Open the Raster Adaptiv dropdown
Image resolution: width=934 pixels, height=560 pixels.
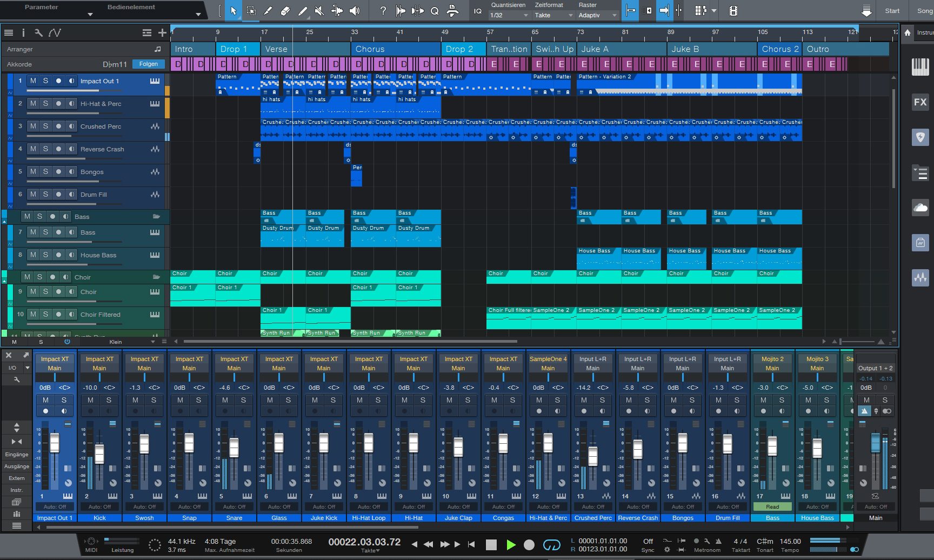point(597,15)
